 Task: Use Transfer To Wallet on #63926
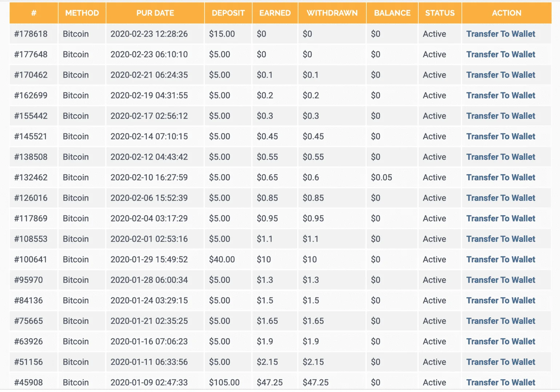[x=500, y=342]
